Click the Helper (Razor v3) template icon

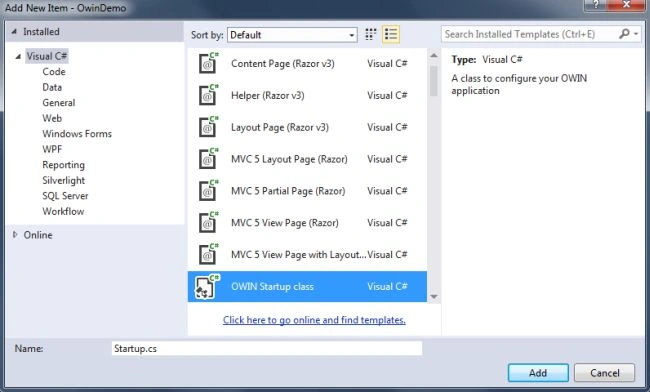click(209, 95)
